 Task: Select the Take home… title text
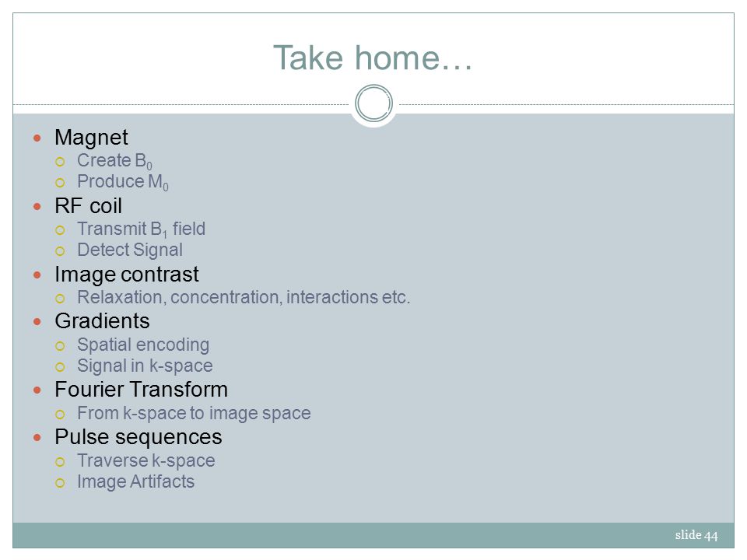(x=373, y=58)
